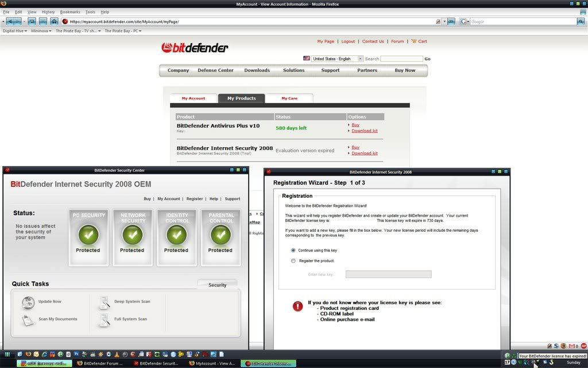Click the Google search magnifier icon
The image size is (588, 368).
pos(581,22)
